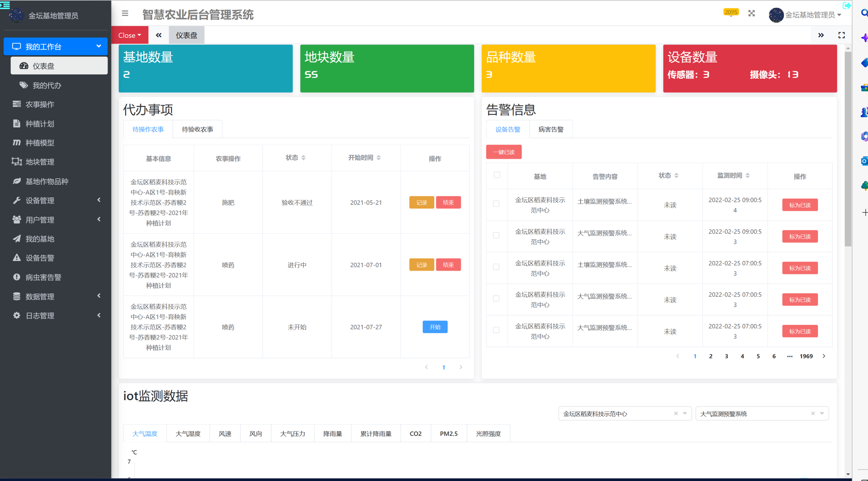The image size is (868, 481).
Task: Open 种植模型 in the sidebar
Action: 56,143
